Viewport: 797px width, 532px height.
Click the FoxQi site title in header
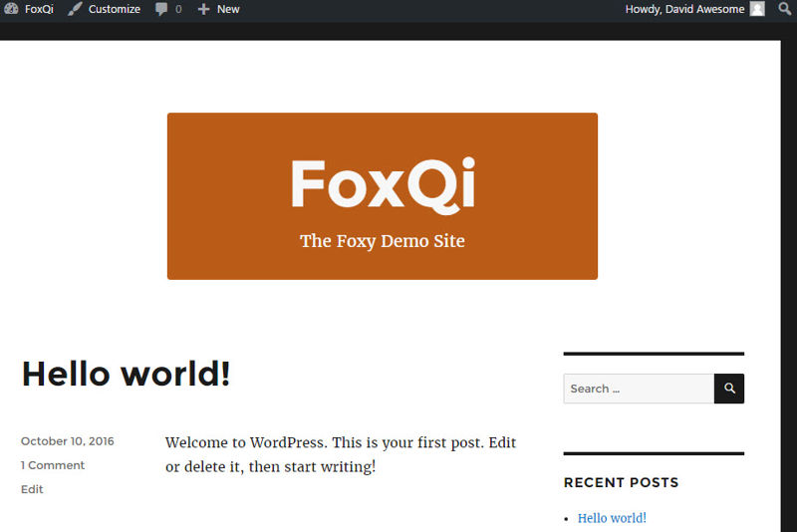384,184
